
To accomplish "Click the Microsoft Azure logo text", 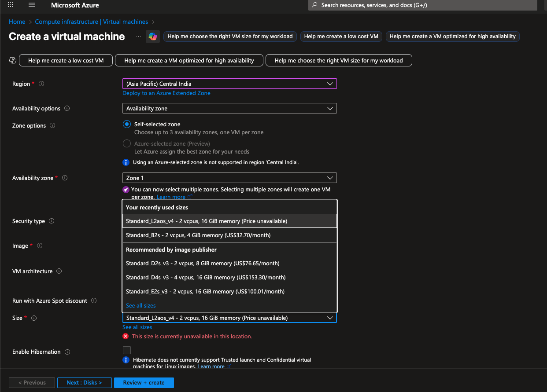I will 75,5.
